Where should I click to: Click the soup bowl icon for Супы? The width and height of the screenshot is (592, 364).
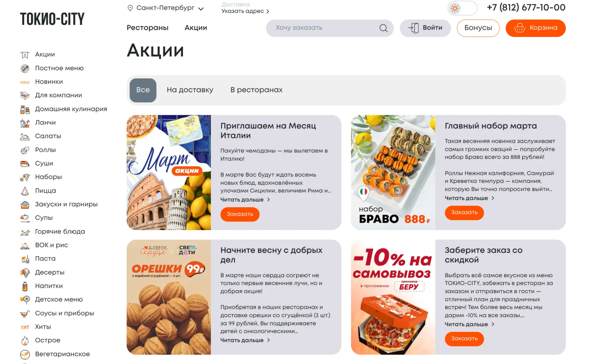(x=25, y=218)
